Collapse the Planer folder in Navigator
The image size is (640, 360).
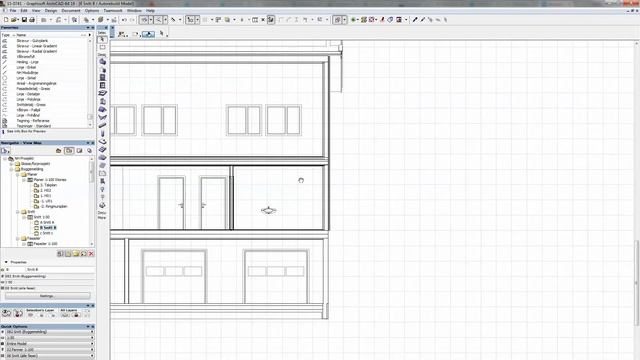pyautogui.click(x=18, y=174)
